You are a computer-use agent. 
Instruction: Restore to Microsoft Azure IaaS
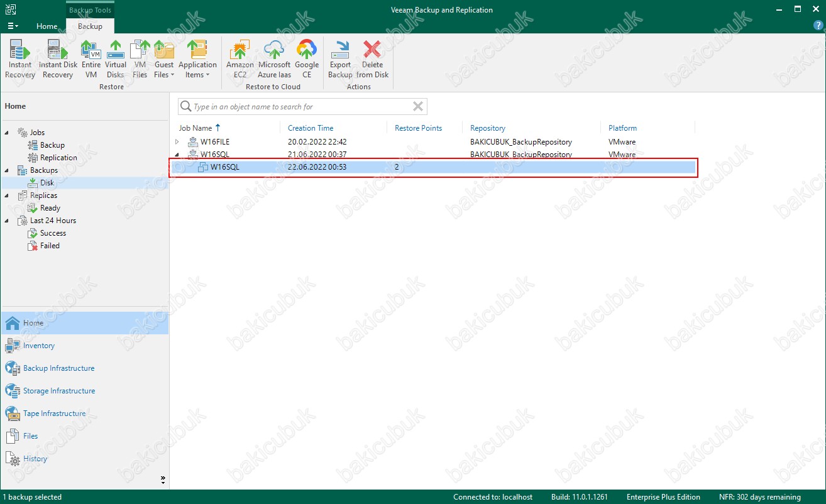point(274,59)
